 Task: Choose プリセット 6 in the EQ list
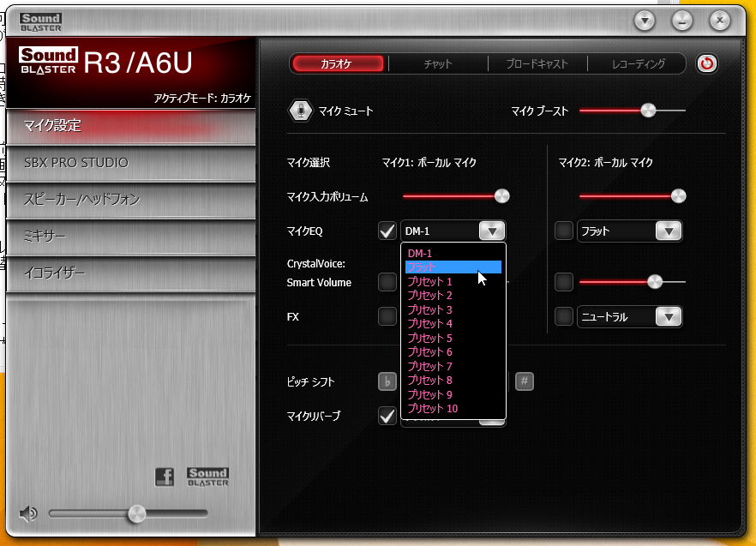tap(453, 352)
